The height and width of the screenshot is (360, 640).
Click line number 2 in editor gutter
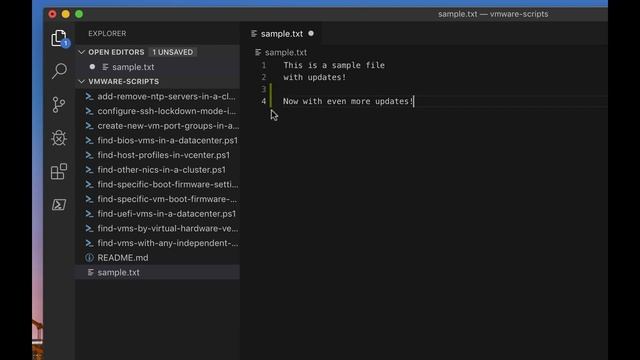click(x=264, y=77)
